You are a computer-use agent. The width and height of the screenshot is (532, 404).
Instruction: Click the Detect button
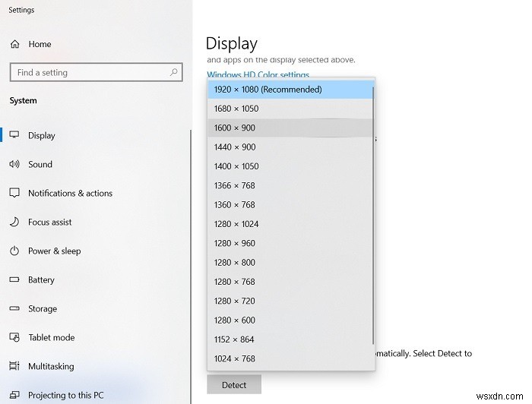pos(234,385)
